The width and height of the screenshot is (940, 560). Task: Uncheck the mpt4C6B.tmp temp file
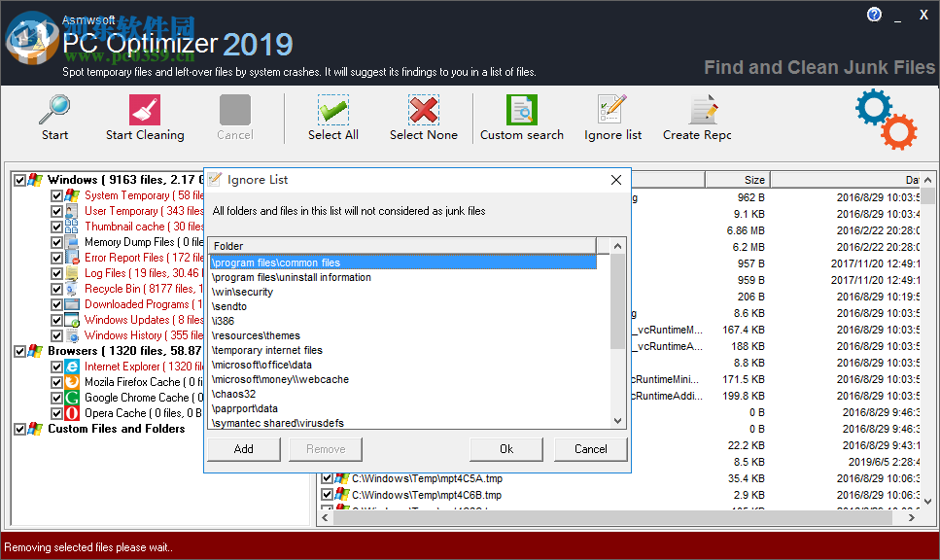coord(328,494)
